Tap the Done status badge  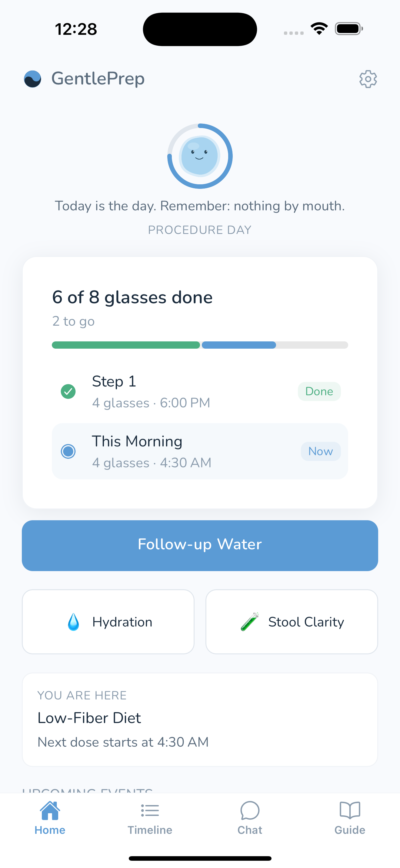pos(319,392)
